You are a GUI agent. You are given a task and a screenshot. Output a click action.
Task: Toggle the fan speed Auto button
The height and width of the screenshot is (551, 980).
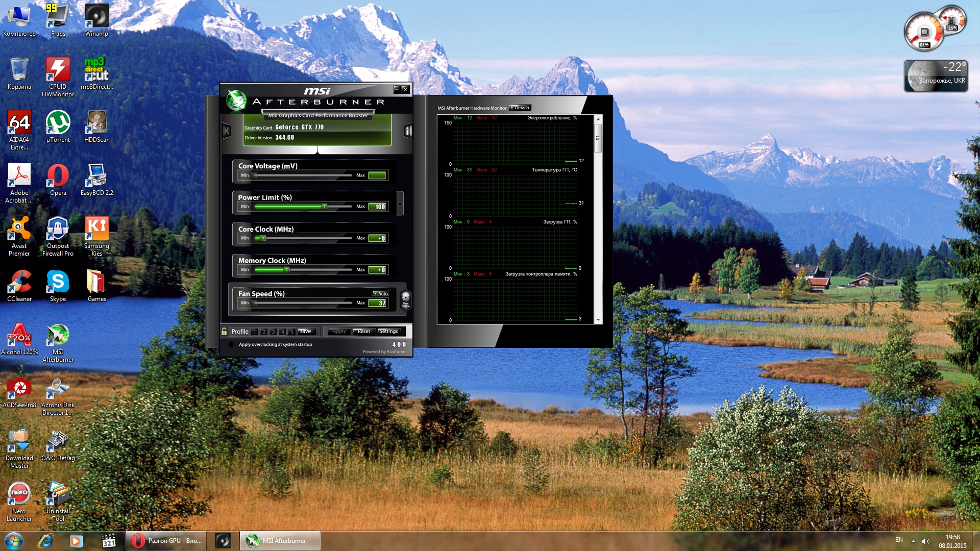381,294
